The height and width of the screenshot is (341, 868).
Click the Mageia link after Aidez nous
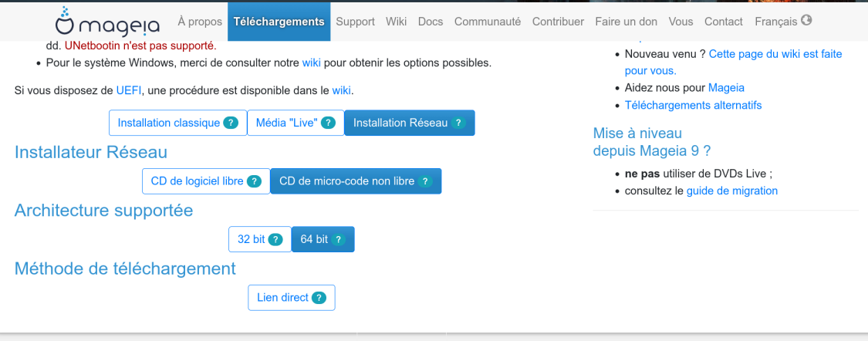click(726, 87)
